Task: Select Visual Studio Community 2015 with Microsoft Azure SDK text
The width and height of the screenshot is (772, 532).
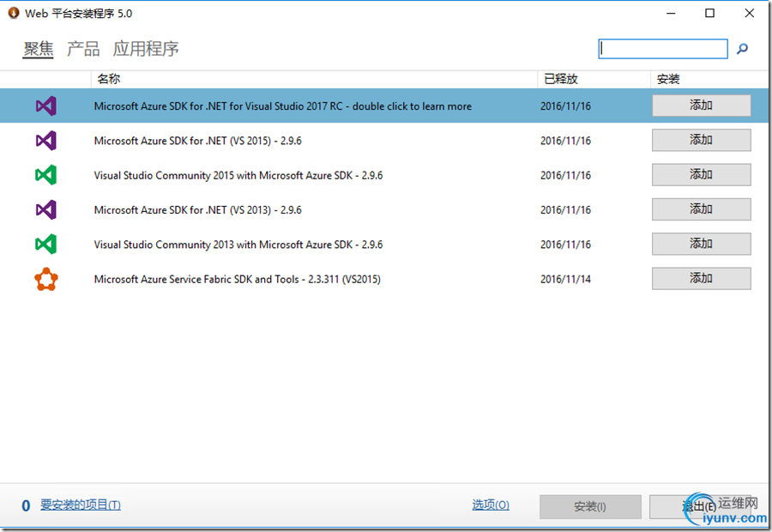Action: (x=238, y=175)
